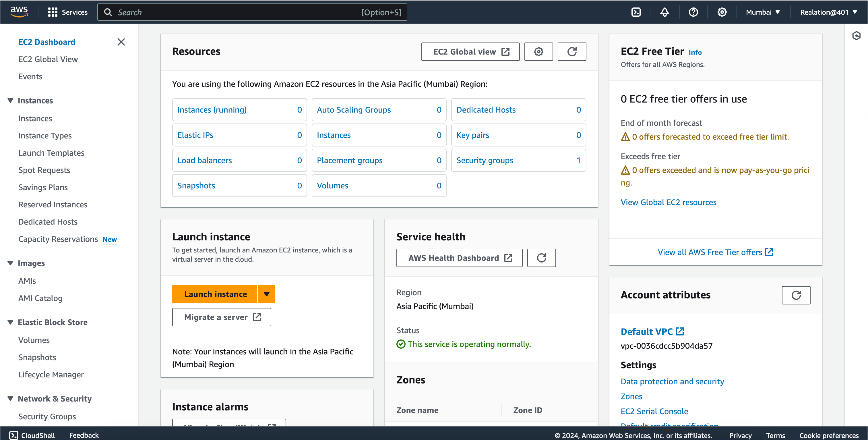Open Lifecycle Manager in sidebar
The image size is (868, 440).
51,374
